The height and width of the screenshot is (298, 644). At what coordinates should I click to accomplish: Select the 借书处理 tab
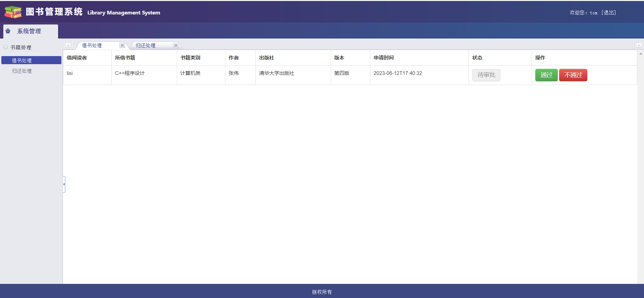(92, 45)
